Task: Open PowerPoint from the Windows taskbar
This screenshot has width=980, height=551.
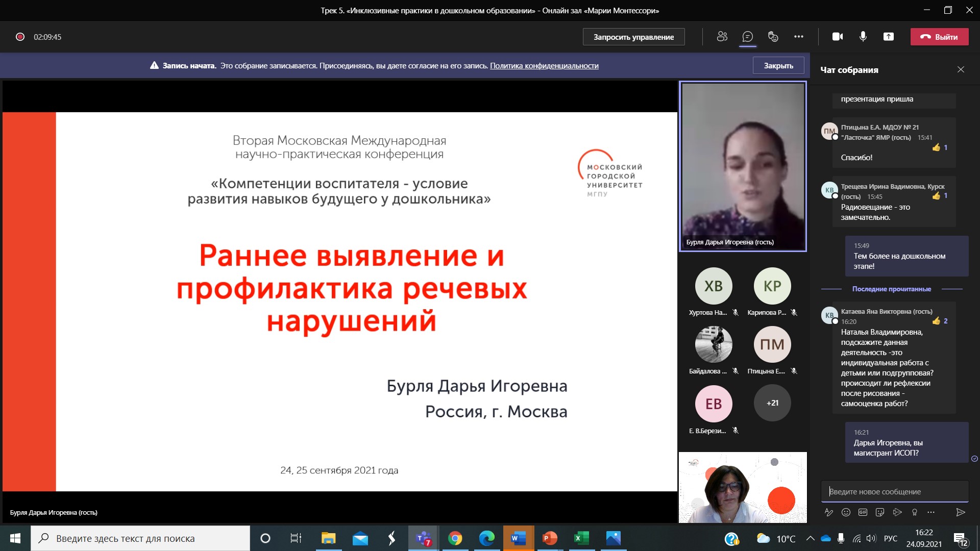Action: click(x=550, y=538)
